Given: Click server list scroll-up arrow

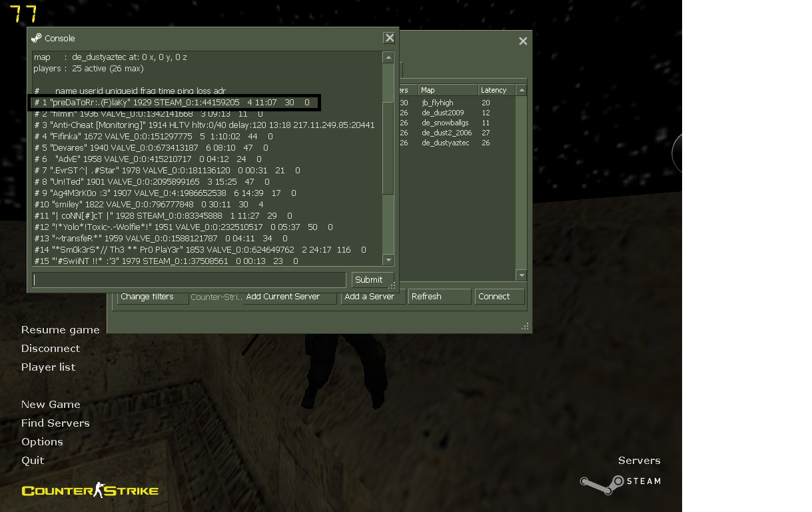Looking at the screenshot, I should tap(522, 90).
